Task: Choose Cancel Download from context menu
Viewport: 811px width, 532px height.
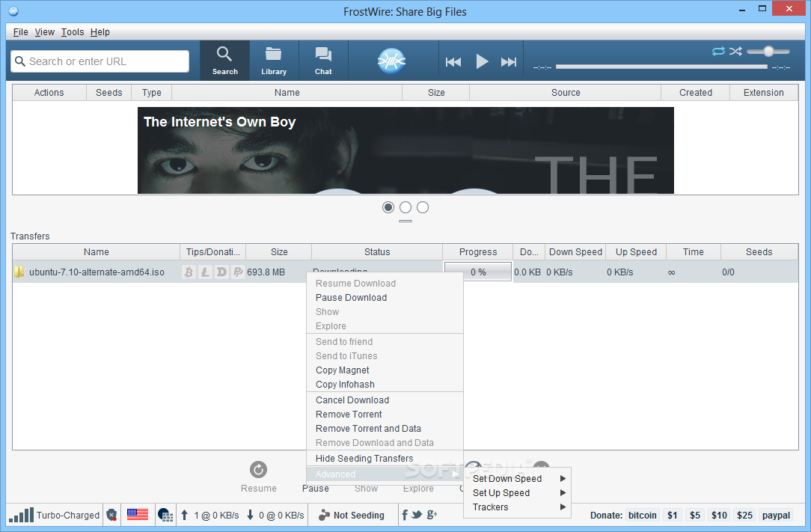Action: pyautogui.click(x=385, y=400)
